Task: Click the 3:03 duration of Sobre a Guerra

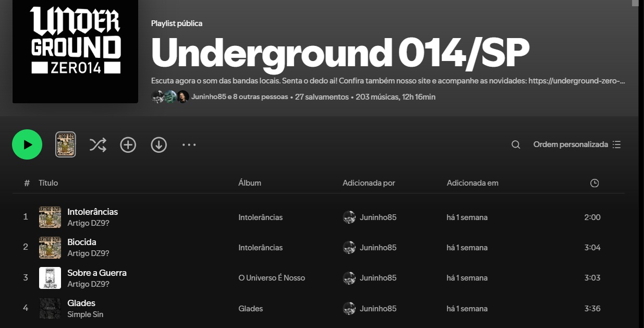Action: click(592, 278)
